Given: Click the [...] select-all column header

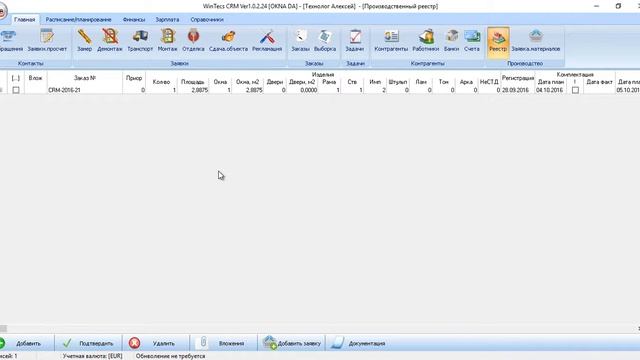Looking at the screenshot, I should tap(16, 78).
